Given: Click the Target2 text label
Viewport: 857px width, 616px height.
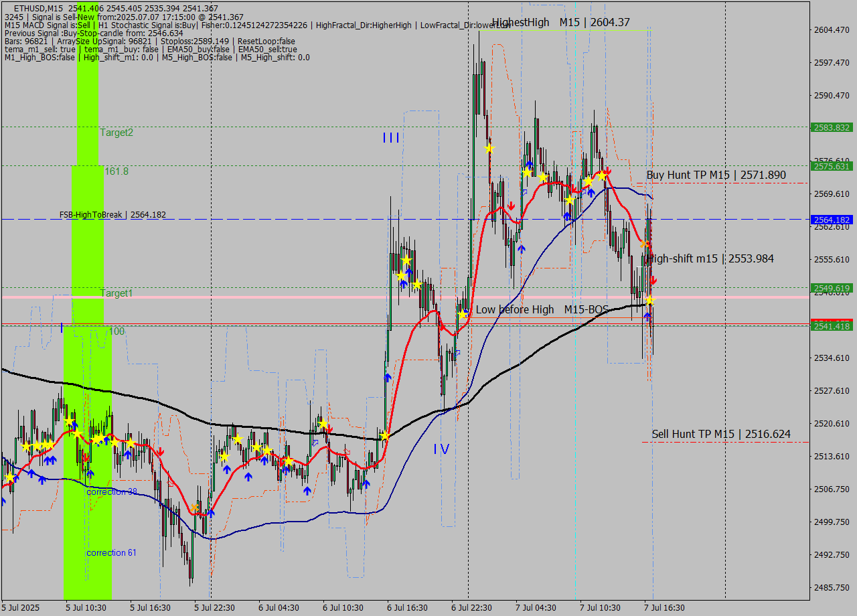Looking at the screenshot, I should coord(116,133).
